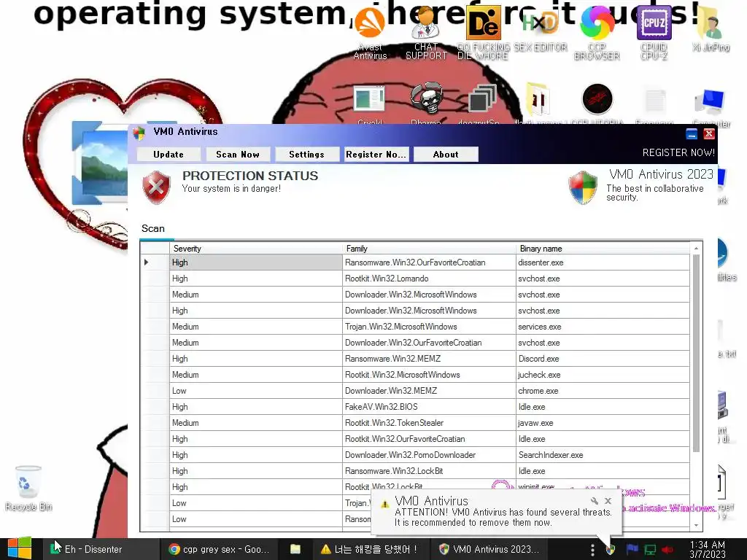Select the Rootkit.Win32.Lomando cell
The image size is (747, 560).
tap(429, 279)
